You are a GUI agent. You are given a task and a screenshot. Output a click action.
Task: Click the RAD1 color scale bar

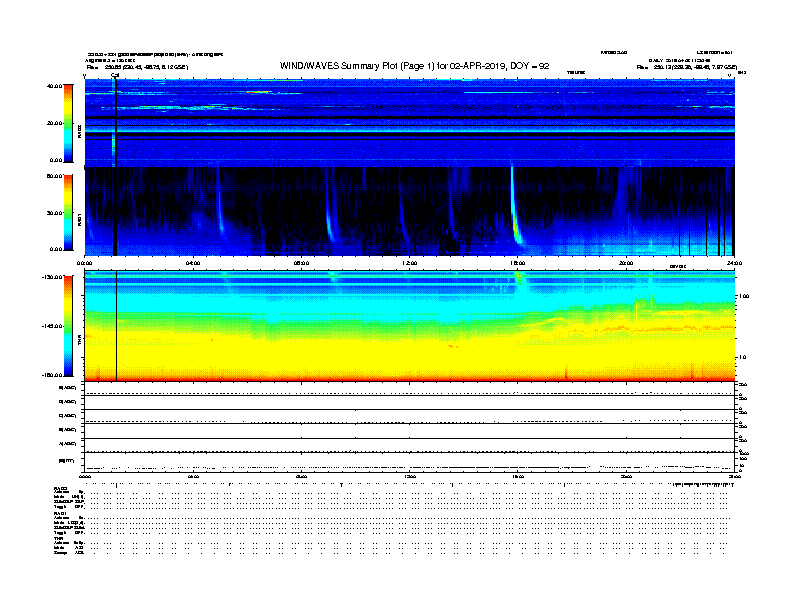point(68,213)
